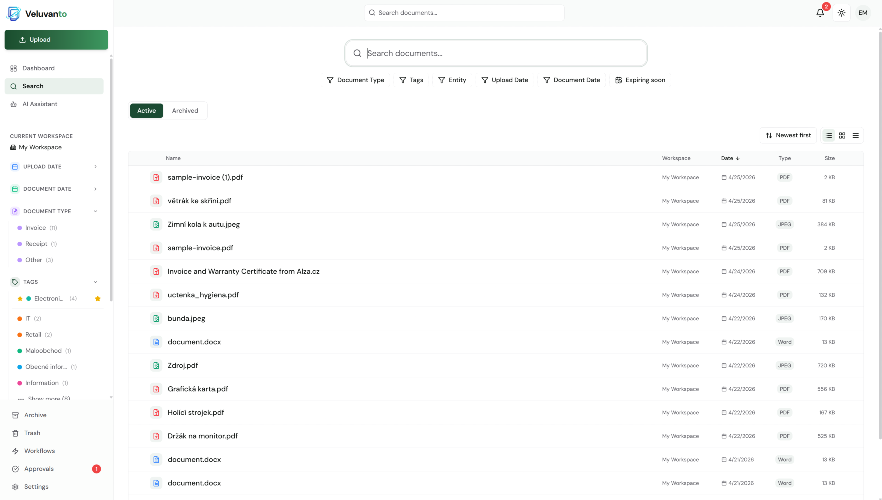This screenshot has width=882, height=500.
Task: Click the PDF icon of sample-invoice.pdf
Action: click(x=156, y=248)
